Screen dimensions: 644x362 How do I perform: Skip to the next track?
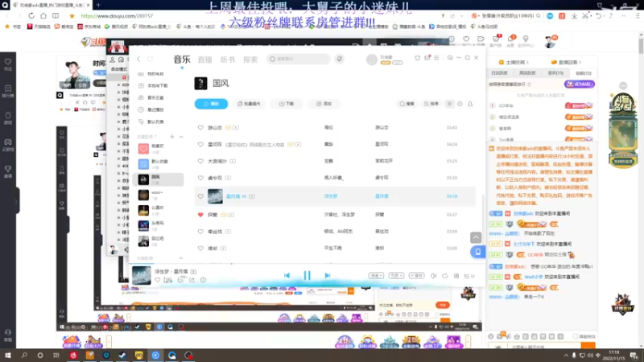pos(328,275)
